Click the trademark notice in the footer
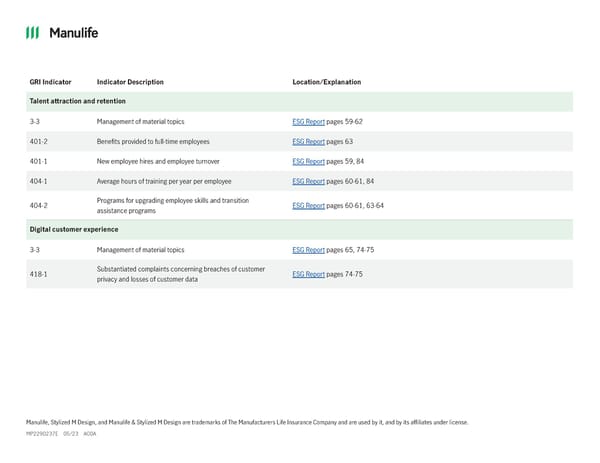Image resolution: width=600 pixels, height=463 pixels. (246, 422)
